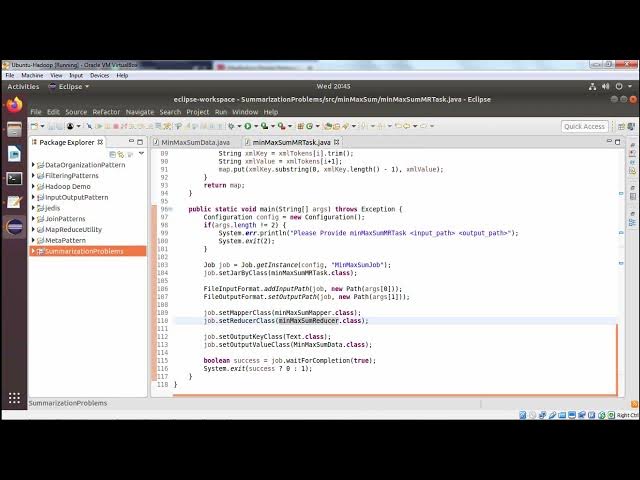Image resolution: width=640 pixels, height=480 pixels.
Task: Minimize the Package Explorer view
Action: pos(131,142)
